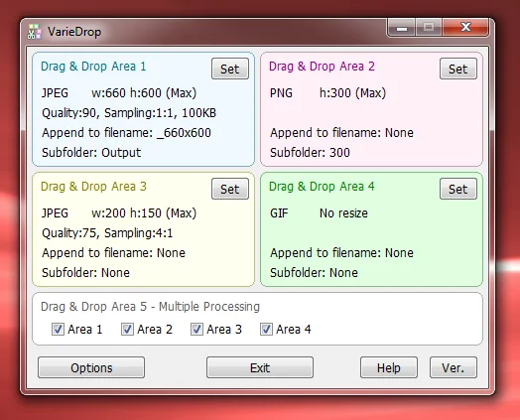
Task: Click Set button for Area 2
Action: click(458, 69)
